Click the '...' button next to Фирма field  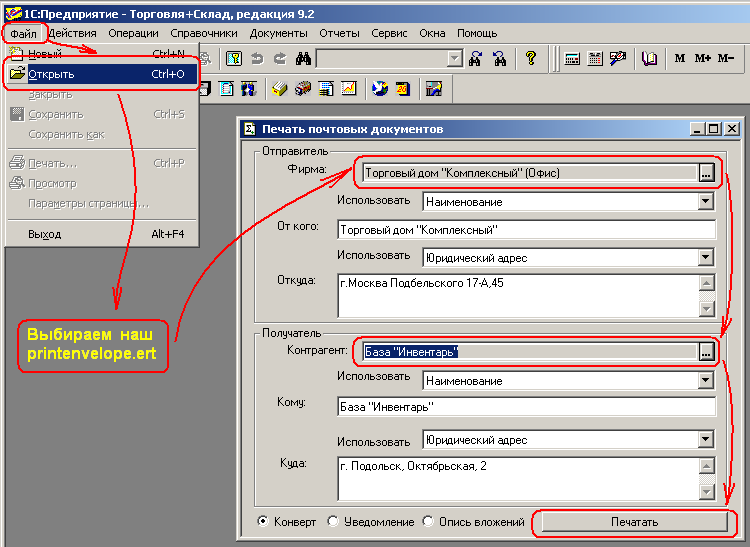coord(706,173)
